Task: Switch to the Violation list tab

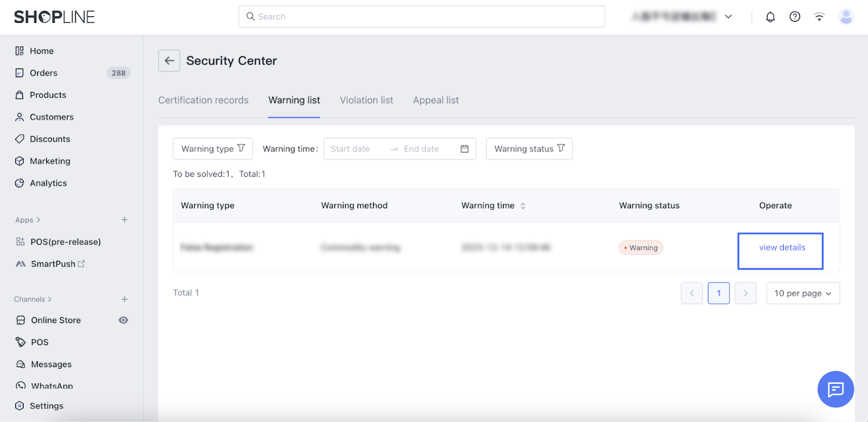Action: pos(366,100)
